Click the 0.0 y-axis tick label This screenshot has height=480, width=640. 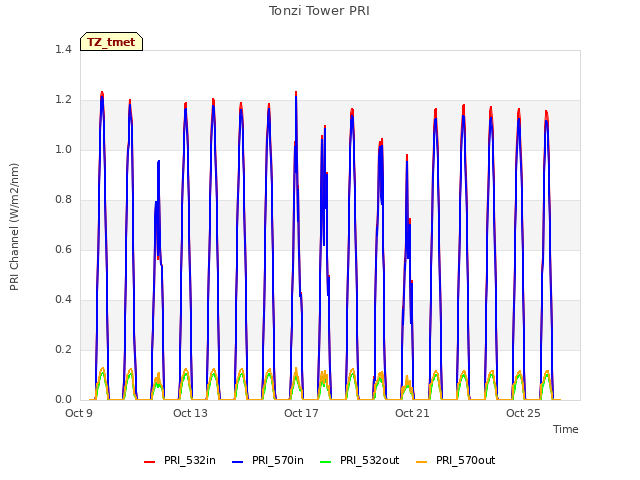coord(63,400)
